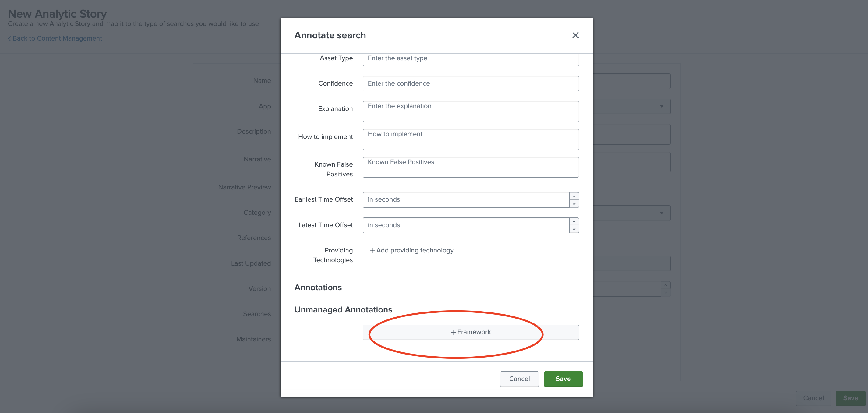Viewport: 868px width, 413px height.
Task: Save the search annotations
Action: coord(563,379)
